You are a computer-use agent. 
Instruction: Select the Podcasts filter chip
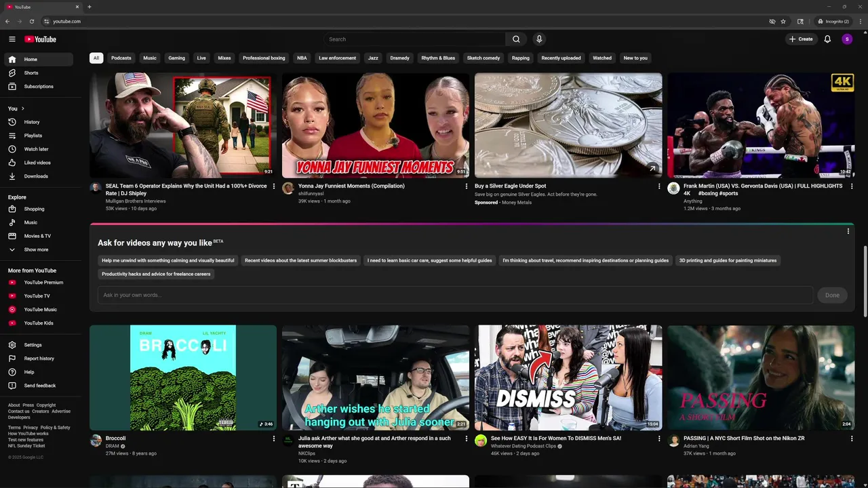(121, 58)
